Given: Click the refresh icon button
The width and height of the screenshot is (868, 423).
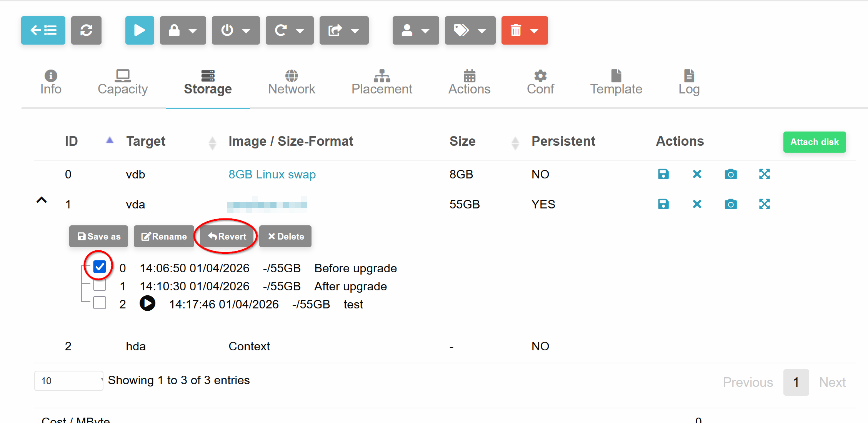Looking at the screenshot, I should click(x=86, y=30).
